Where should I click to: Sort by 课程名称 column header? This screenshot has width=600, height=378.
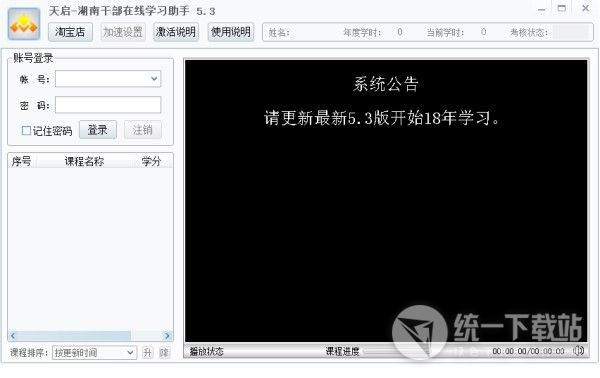[84, 161]
